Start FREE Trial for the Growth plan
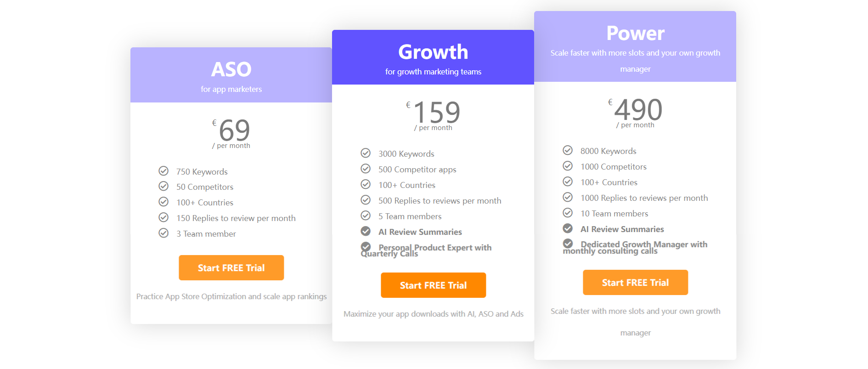Viewport: 868px width, 369px height. (x=434, y=285)
